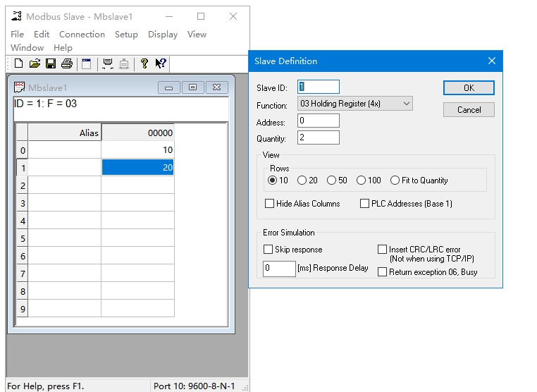Click the Print toolbar icon

pyautogui.click(x=67, y=64)
